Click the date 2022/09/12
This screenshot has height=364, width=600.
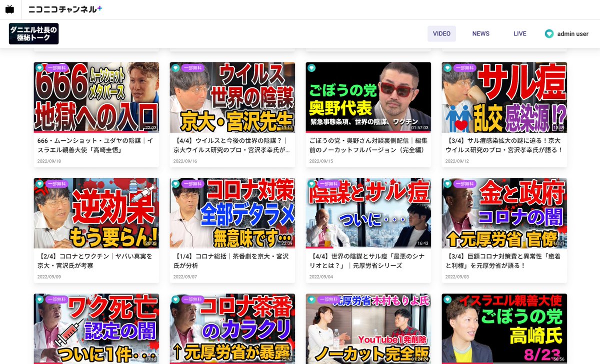coord(457,161)
